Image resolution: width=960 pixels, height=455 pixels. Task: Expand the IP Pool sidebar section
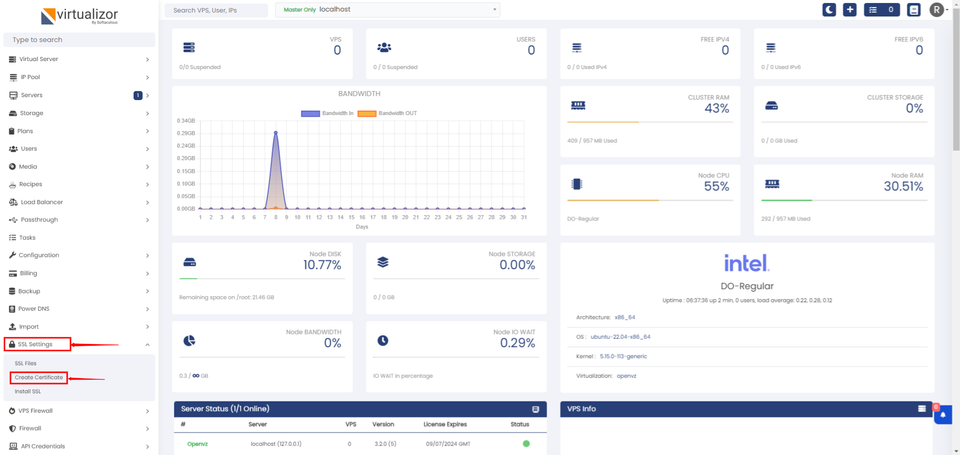coord(78,77)
